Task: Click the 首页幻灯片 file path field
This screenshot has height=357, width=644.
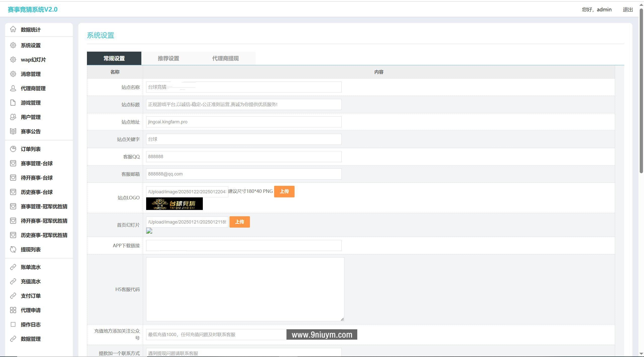Action: [x=187, y=222]
